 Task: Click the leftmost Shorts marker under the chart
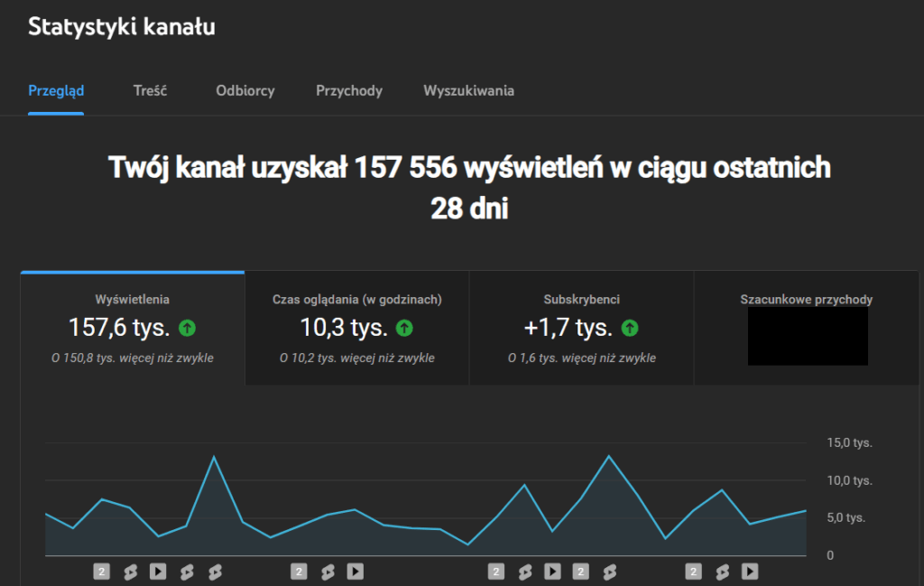[x=130, y=571]
